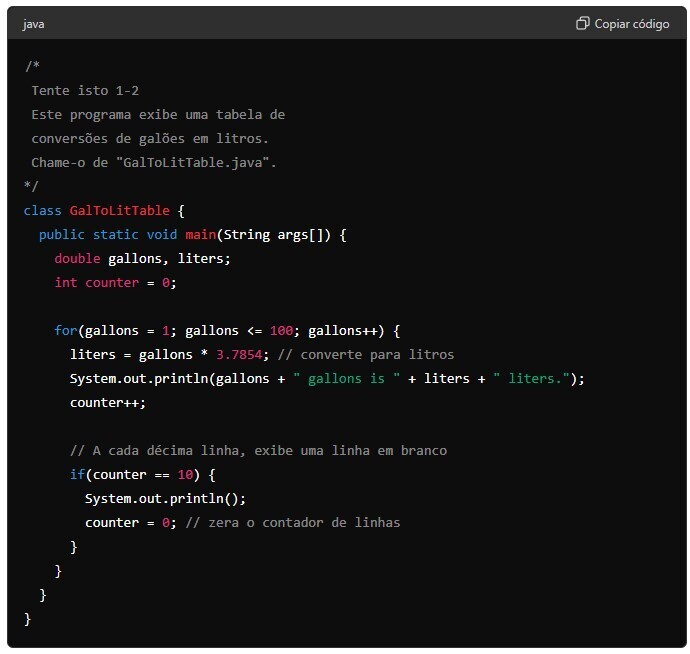
Task: Click the 'Chame-o de "GalToLitTable.java".' line
Action: 154,163
